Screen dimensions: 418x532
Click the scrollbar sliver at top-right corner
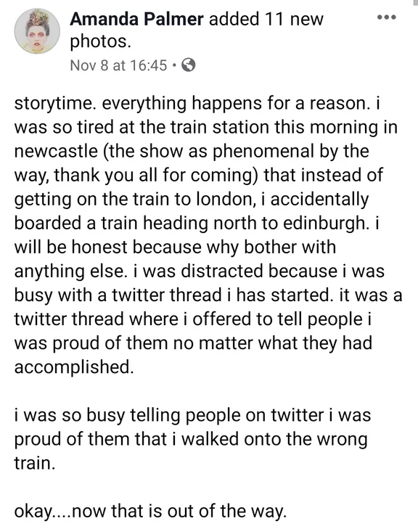click(x=416, y=1)
